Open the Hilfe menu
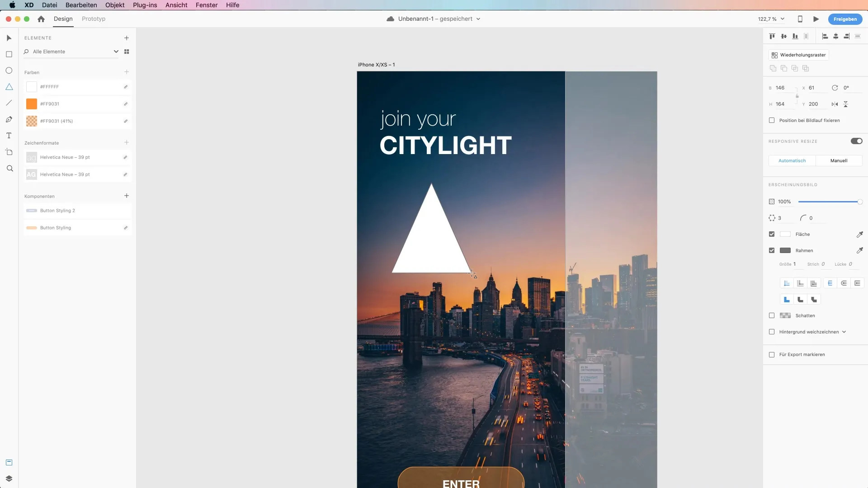 (233, 5)
